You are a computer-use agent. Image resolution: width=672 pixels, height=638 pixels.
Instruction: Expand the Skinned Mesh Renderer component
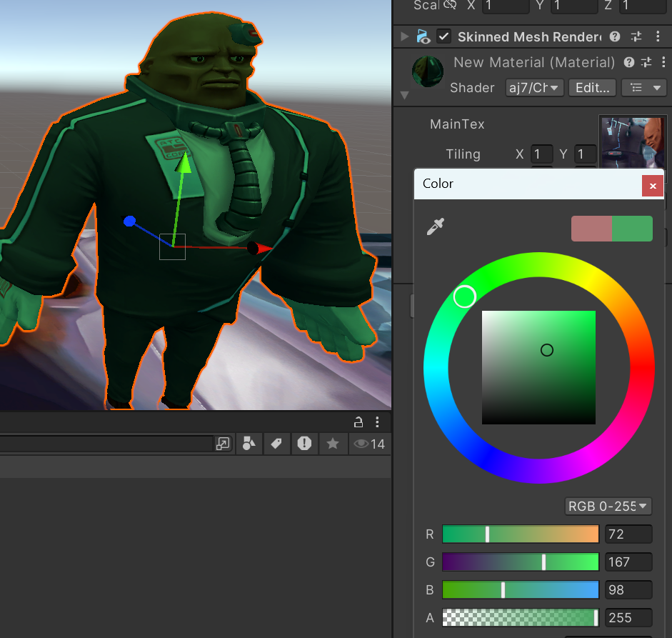[404, 36]
